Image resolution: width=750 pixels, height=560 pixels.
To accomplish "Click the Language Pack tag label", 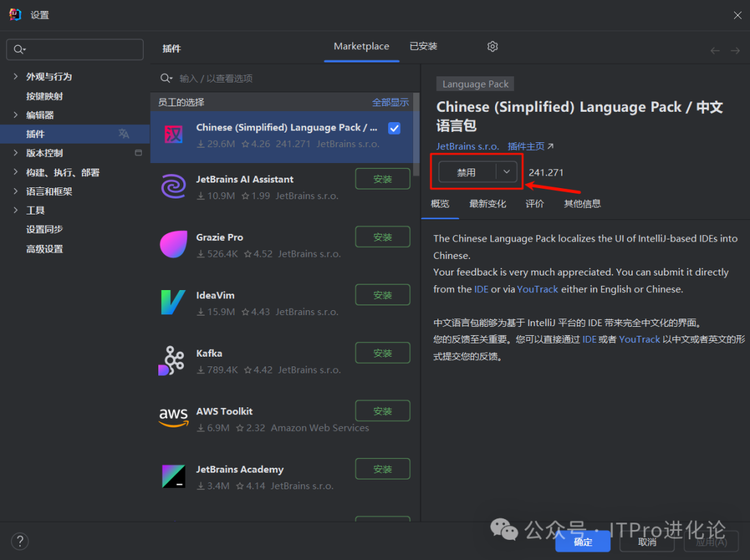I will (476, 84).
